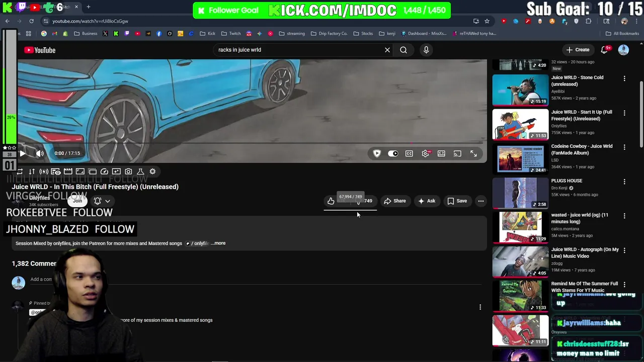Viewport: 644px width, 362px height.
Task: Open the Chrome extensions puzzle icon
Action: tap(588, 21)
